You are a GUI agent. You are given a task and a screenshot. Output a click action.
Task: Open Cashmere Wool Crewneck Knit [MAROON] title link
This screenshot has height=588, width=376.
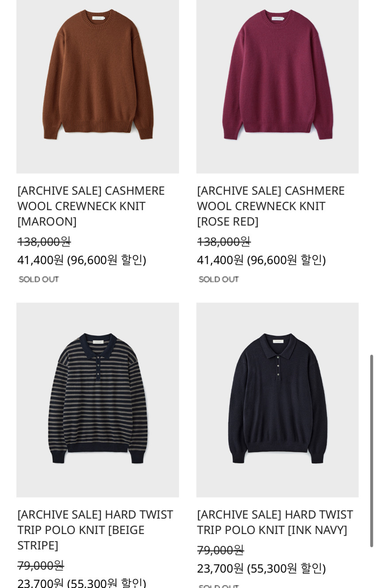tap(91, 206)
